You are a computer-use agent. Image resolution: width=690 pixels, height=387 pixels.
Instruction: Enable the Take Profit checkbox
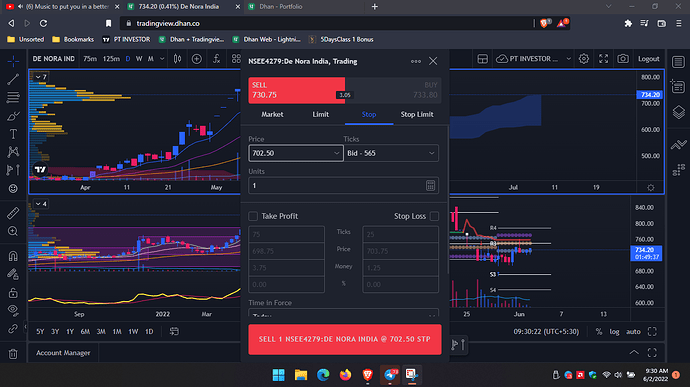[x=253, y=216]
